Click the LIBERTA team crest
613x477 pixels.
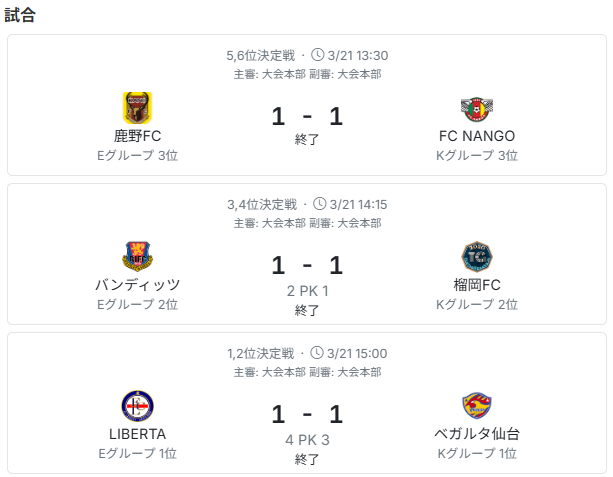(x=137, y=406)
